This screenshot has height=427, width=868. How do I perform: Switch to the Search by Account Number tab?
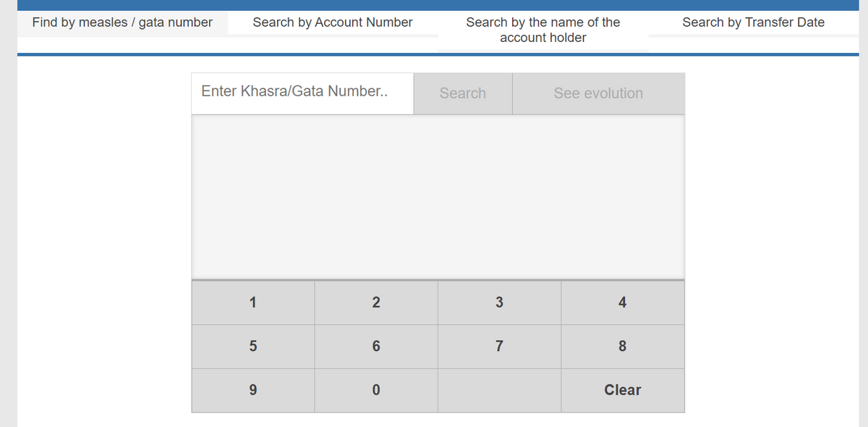331,22
